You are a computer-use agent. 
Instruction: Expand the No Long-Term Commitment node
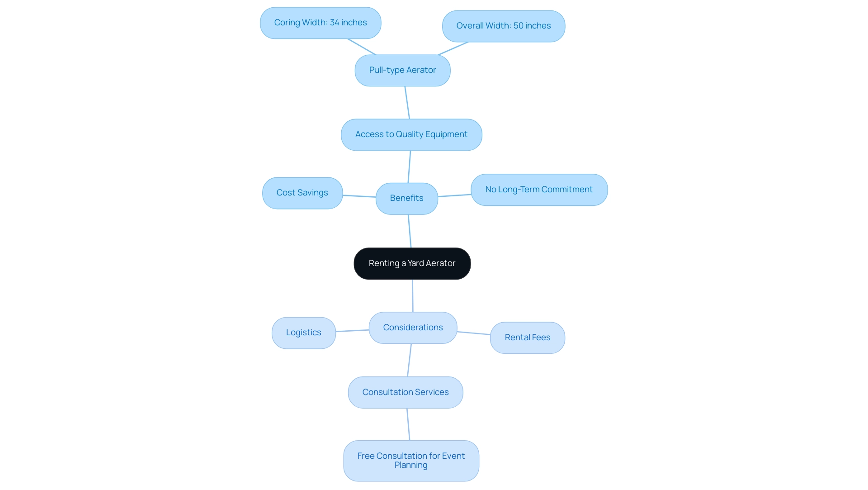click(538, 189)
